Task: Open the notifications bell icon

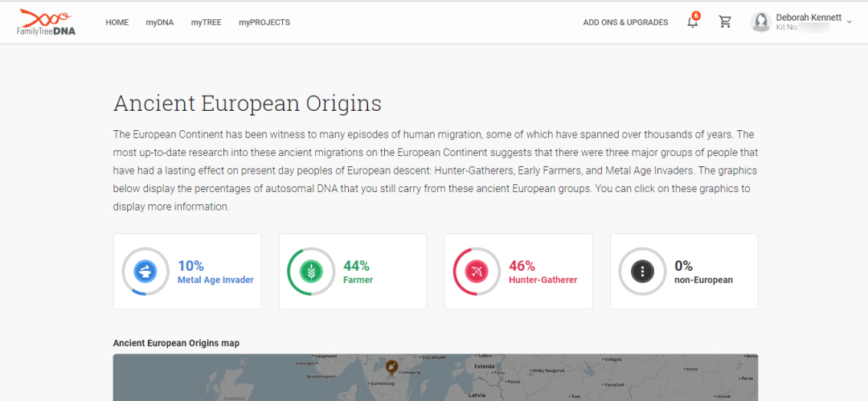Action: click(692, 23)
